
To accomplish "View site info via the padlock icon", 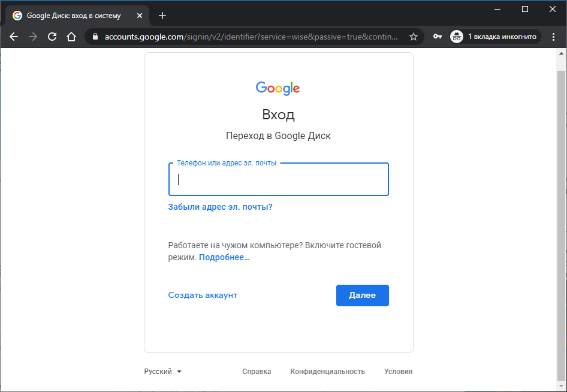I will coord(95,37).
